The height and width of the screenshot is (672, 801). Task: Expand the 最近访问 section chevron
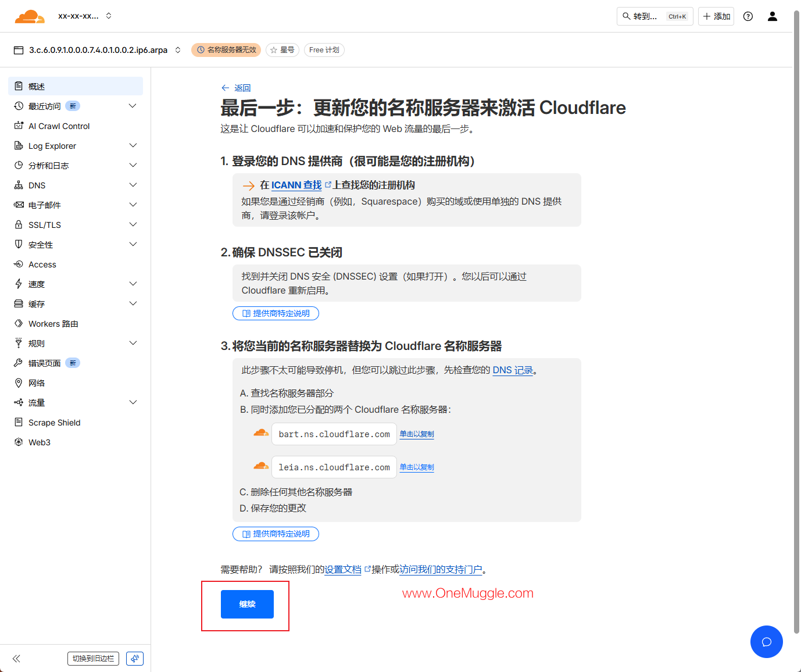[x=133, y=106]
